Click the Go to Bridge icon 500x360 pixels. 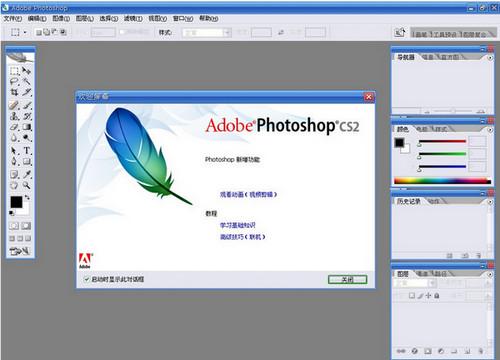[399, 32]
